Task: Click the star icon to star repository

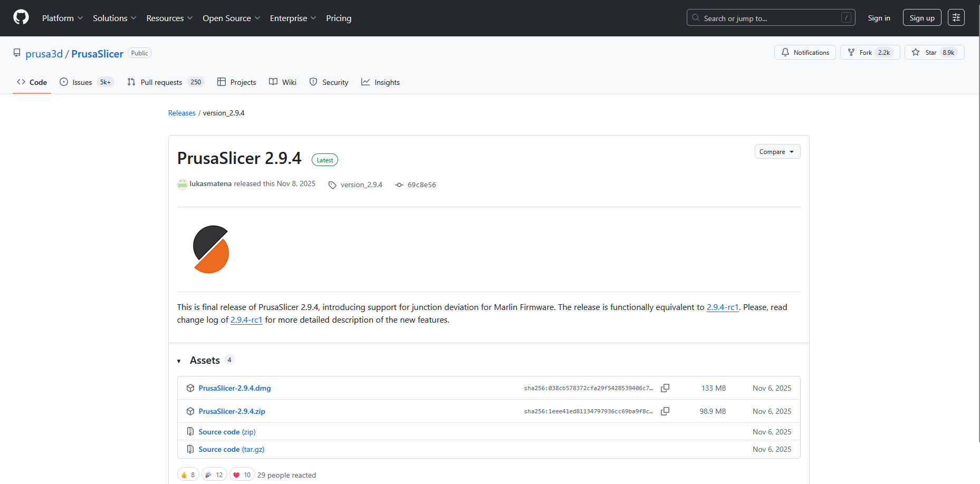Action: [916, 52]
